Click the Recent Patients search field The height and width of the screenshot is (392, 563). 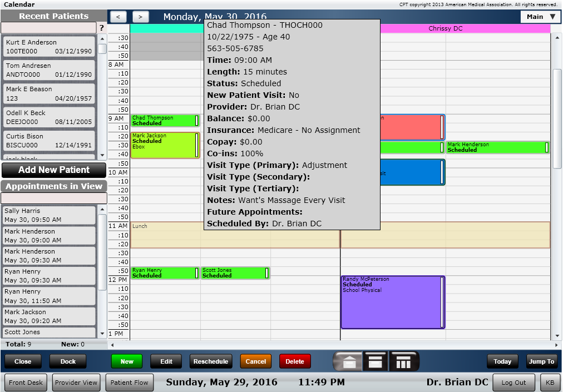48,28
